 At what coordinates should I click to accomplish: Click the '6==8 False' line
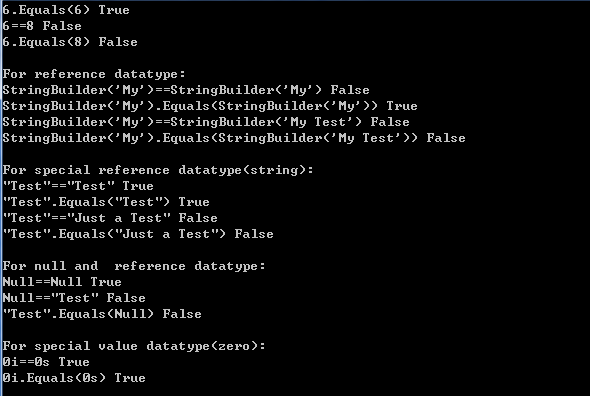pyautogui.click(x=42, y=26)
